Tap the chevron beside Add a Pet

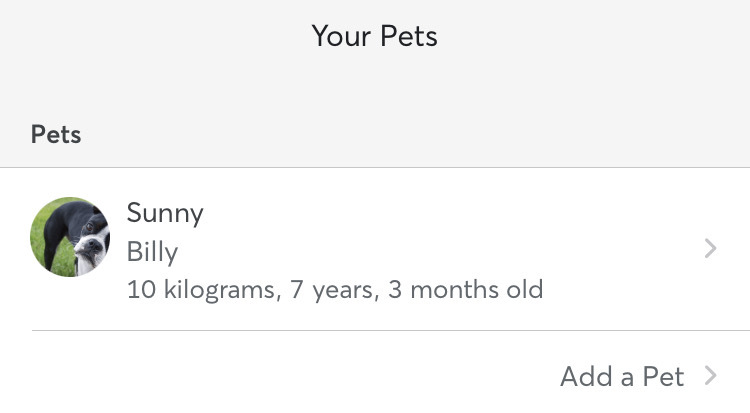pyautogui.click(x=710, y=376)
